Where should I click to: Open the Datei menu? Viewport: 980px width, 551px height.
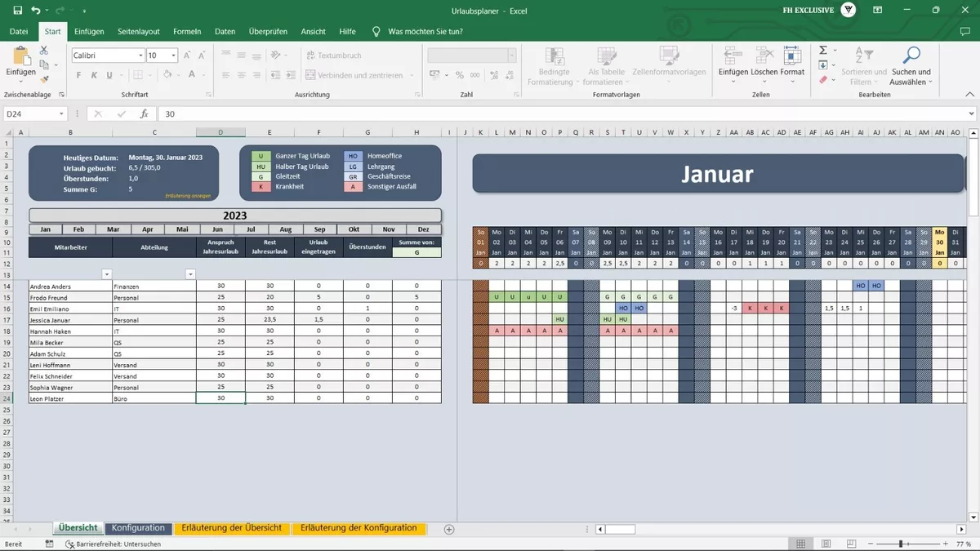(x=18, y=31)
